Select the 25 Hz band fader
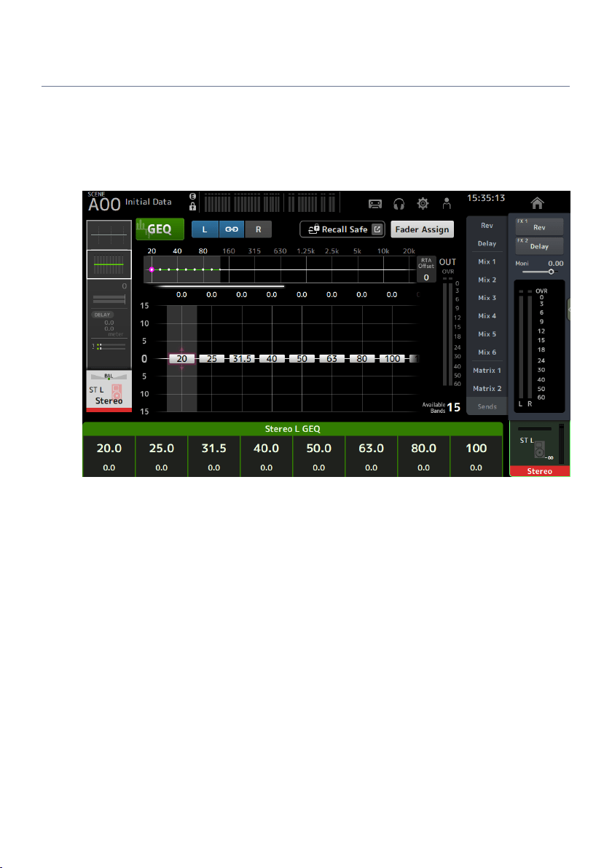This screenshot has height=868, width=612. [211, 359]
